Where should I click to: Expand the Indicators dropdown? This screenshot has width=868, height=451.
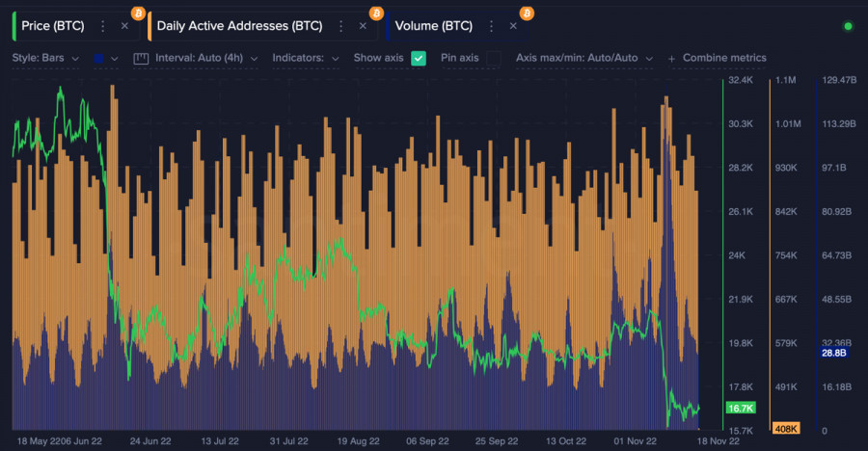[x=306, y=59]
